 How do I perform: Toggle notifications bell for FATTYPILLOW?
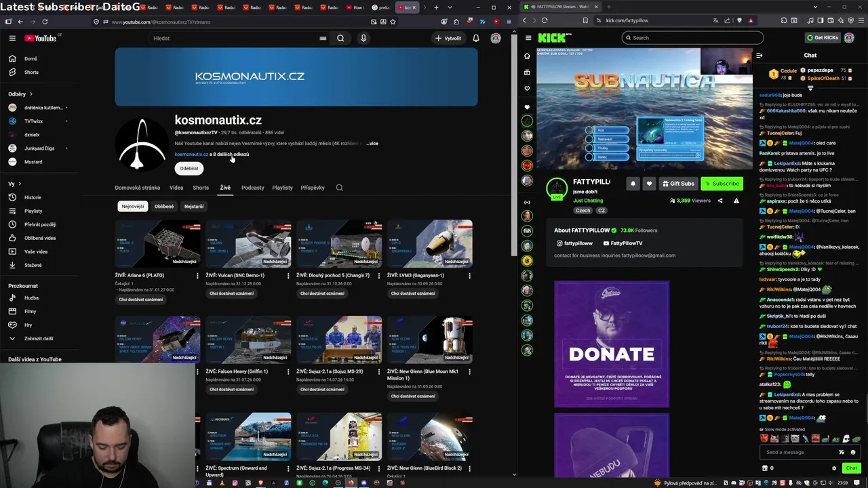[633, 184]
